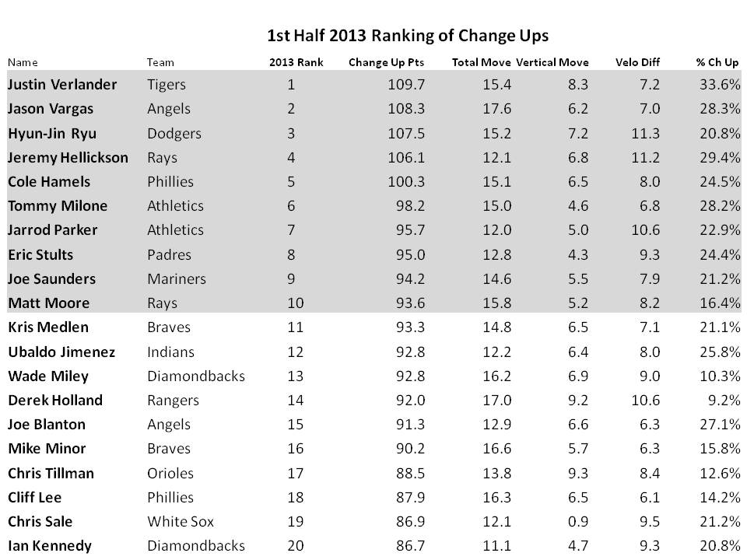Select the Cole Hamels name cell
The image size is (747, 560).
[48, 181]
